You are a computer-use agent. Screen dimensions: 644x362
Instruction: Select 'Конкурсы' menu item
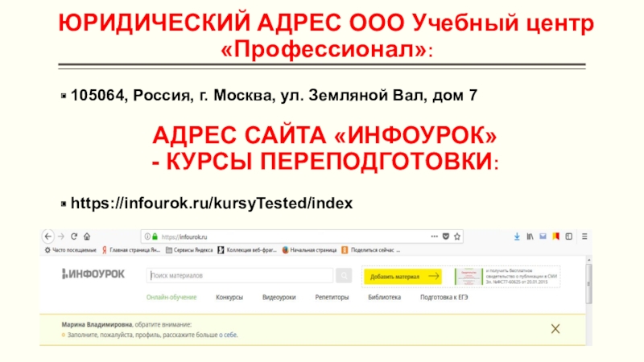click(229, 297)
